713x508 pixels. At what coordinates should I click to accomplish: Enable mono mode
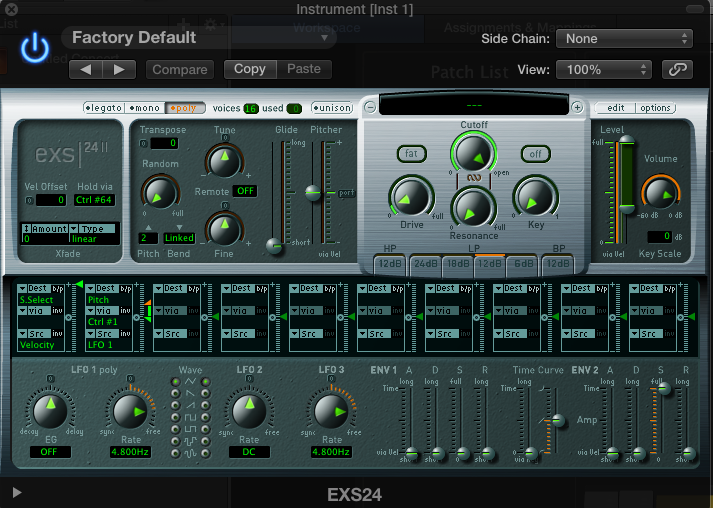coord(145,108)
